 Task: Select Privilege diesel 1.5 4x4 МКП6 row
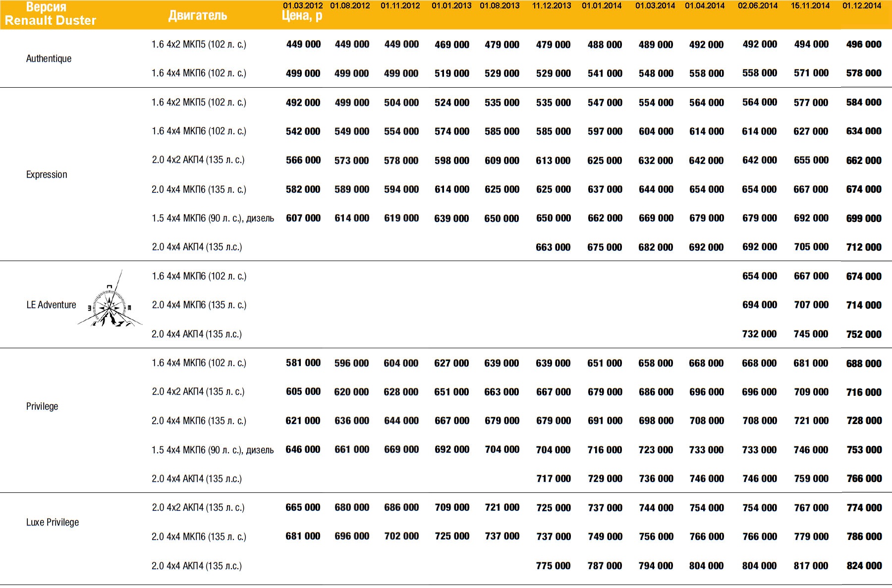pos(213,450)
